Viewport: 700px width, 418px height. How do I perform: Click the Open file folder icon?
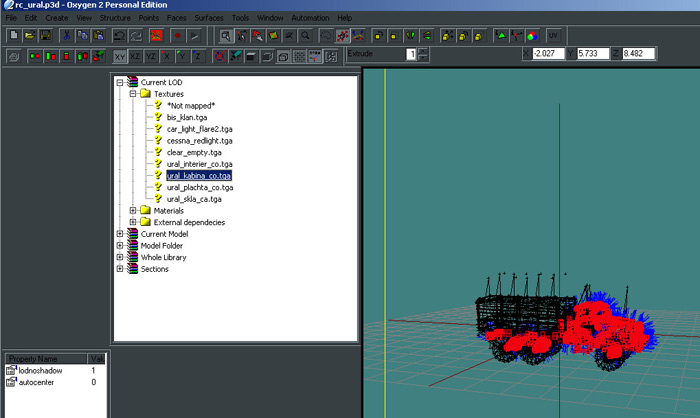point(29,36)
